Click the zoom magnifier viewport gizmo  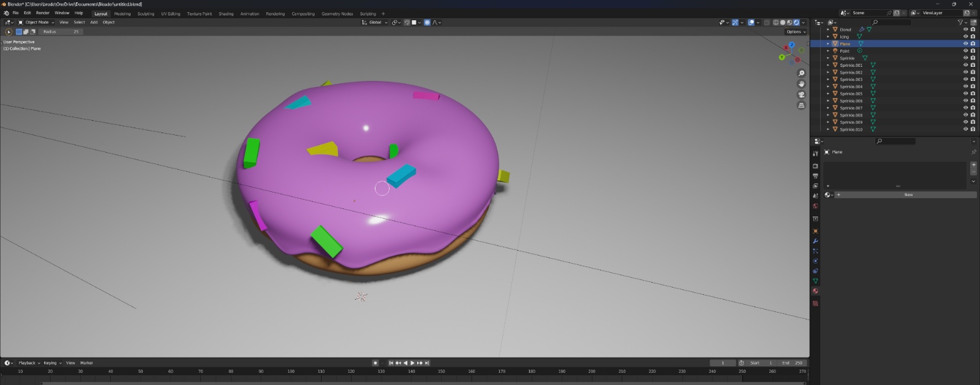(801, 74)
